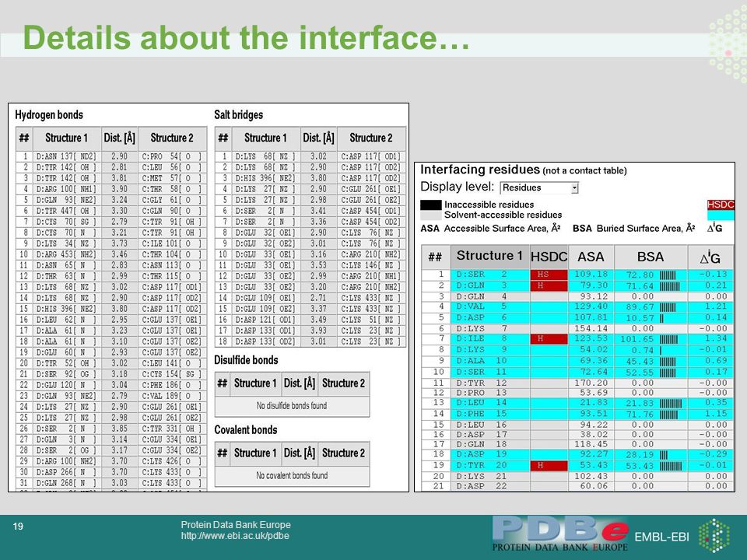Select hydrogen bond cell D:GLU 120[ N ]
The height and width of the screenshot is (560, 747).
(66, 385)
